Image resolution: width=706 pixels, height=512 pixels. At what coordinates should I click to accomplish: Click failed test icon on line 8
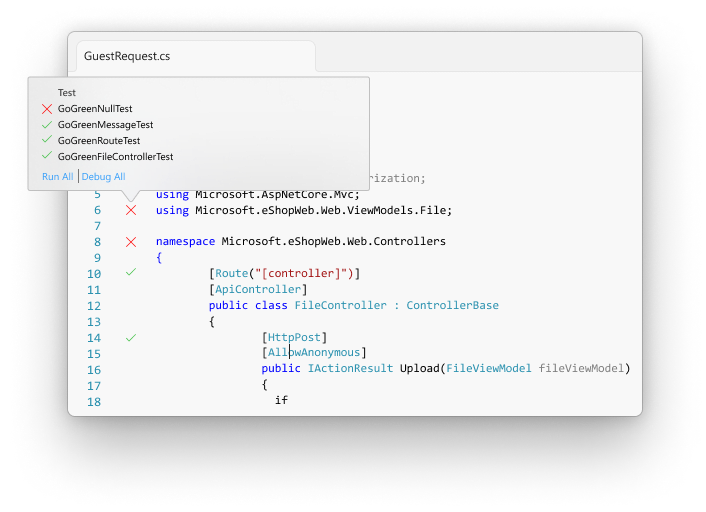[131, 242]
